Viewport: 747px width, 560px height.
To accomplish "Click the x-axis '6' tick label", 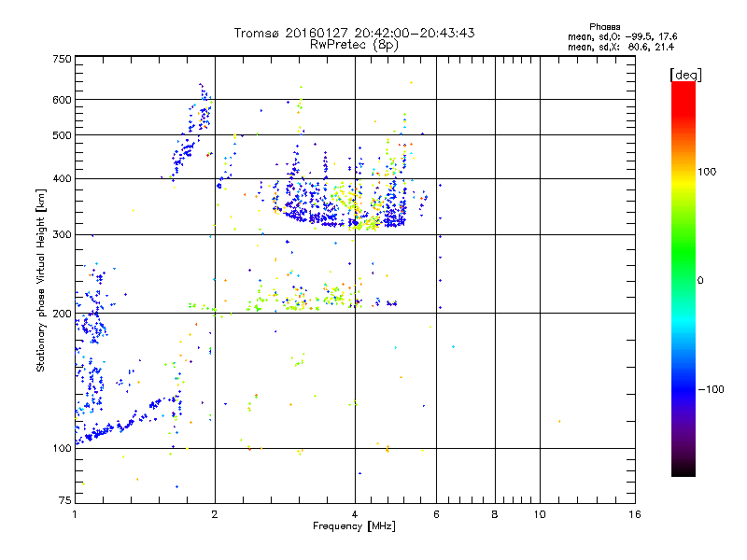I will coord(436,514).
